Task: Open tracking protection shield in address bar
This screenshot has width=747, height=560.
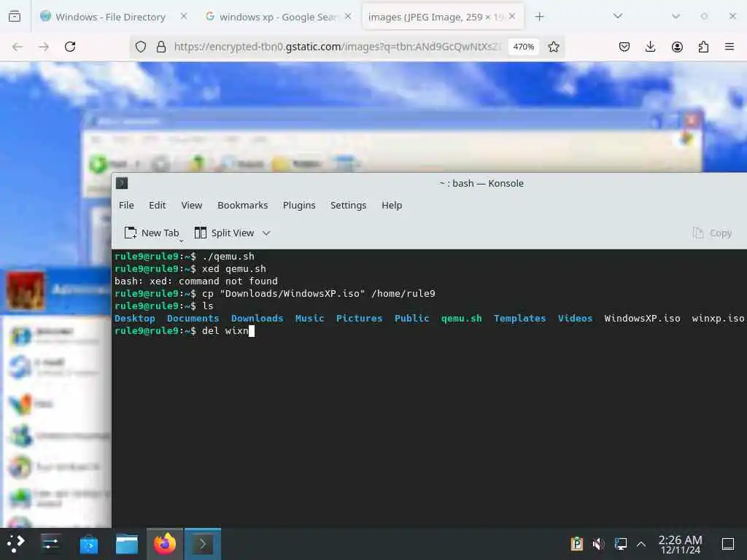Action: click(141, 47)
